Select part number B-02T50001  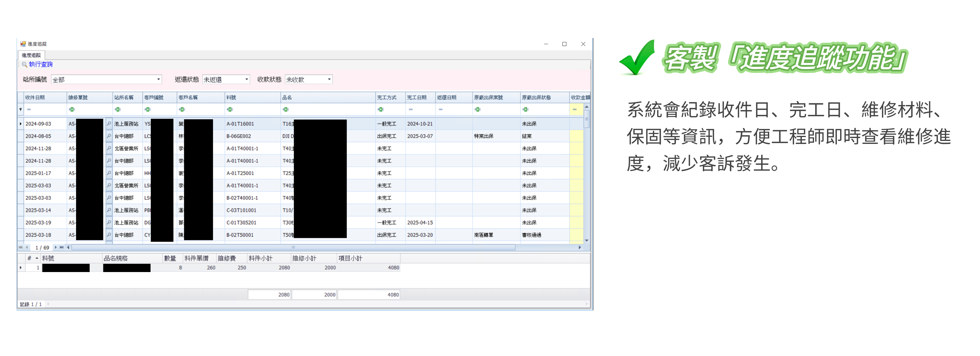(240, 235)
